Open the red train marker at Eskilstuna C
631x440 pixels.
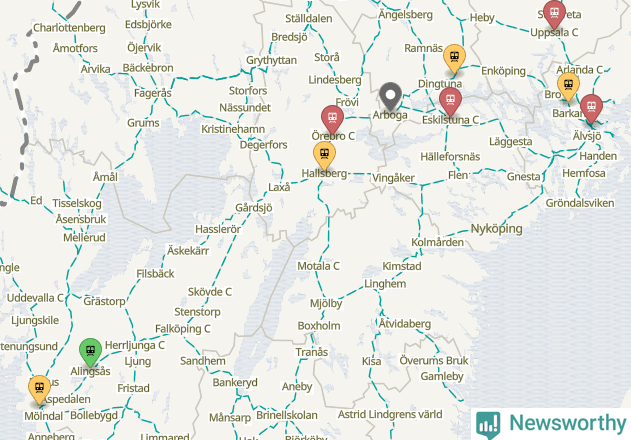tap(450, 101)
